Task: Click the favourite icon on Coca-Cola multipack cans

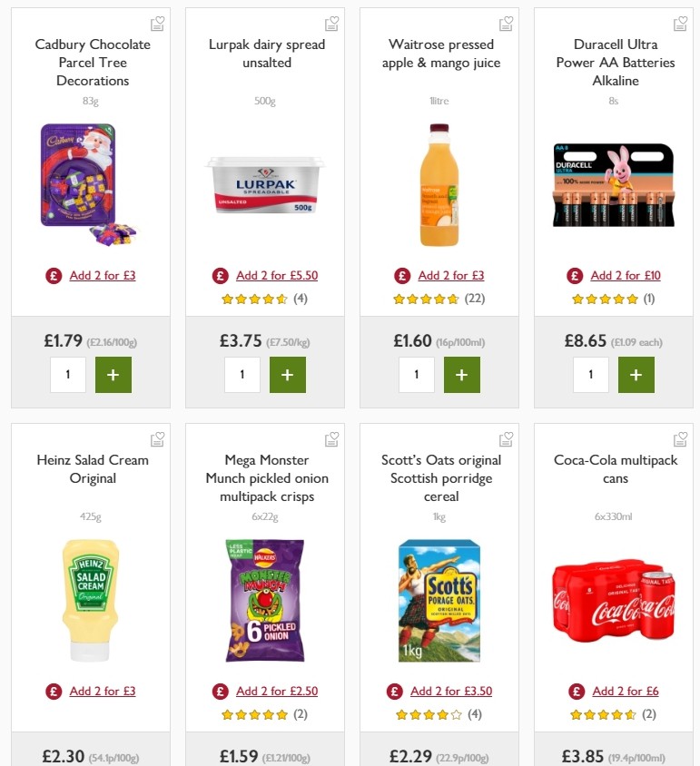Action: point(680,439)
